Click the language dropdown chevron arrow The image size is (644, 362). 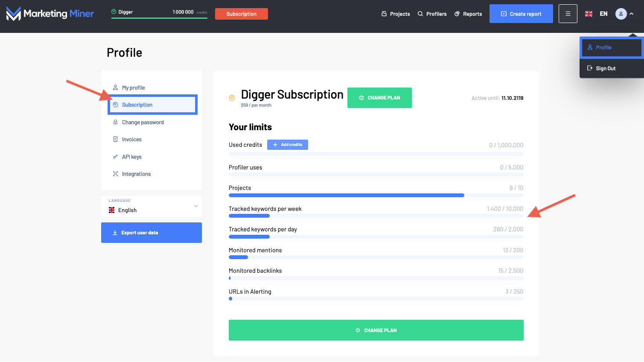point(196,206)
